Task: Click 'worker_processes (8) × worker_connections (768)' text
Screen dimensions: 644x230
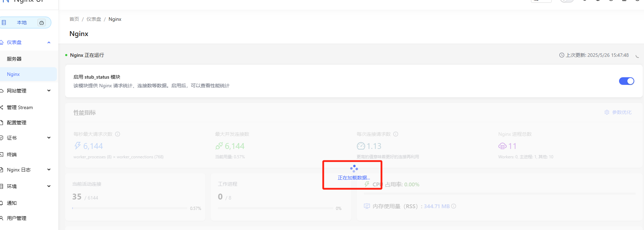Action: pyautogui.click(x=118, y=157)
